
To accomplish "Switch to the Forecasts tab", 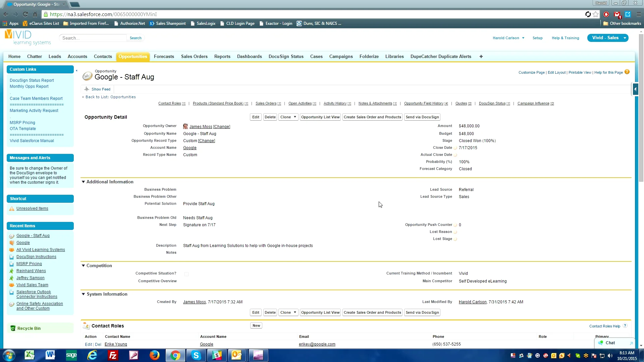I will click(x=164, y=57).
